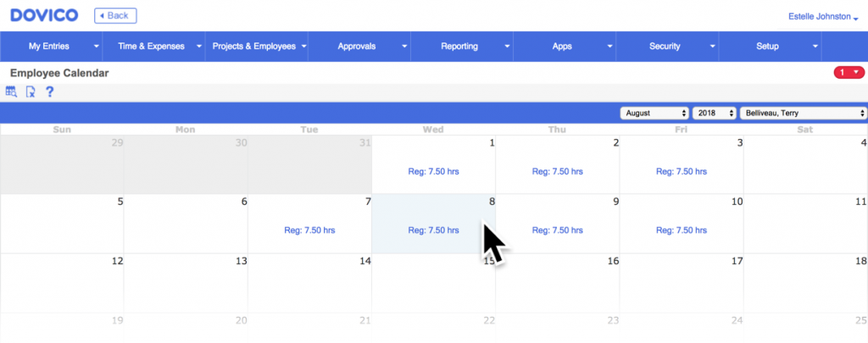Open the Projects & Employees menu
Viewport: 868px width, 343px height.
point(256,47)
